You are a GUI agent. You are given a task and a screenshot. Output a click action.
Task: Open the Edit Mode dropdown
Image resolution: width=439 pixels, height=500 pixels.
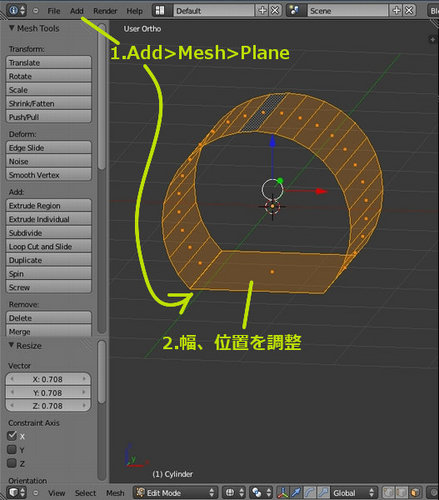[175, 492]
